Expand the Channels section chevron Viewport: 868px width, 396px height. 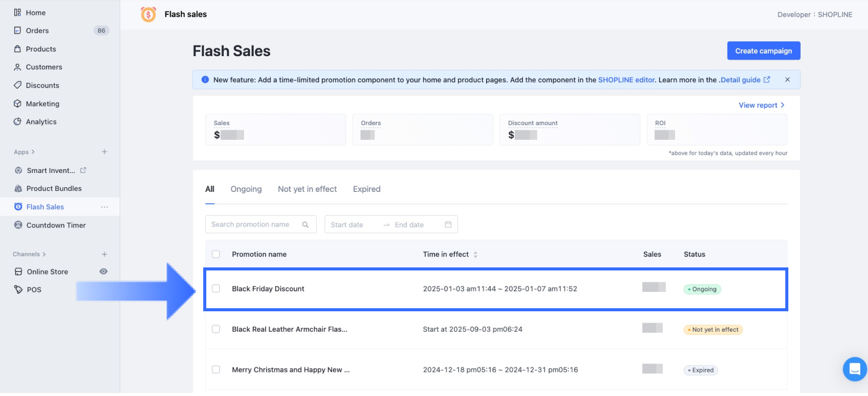(44, 254)
